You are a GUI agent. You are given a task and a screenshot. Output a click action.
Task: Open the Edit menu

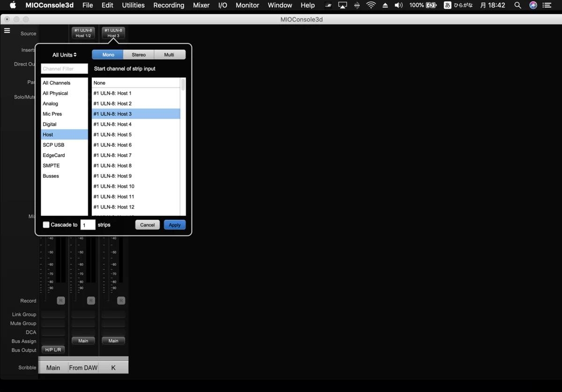pyautogui.click(x=107, y=5)
